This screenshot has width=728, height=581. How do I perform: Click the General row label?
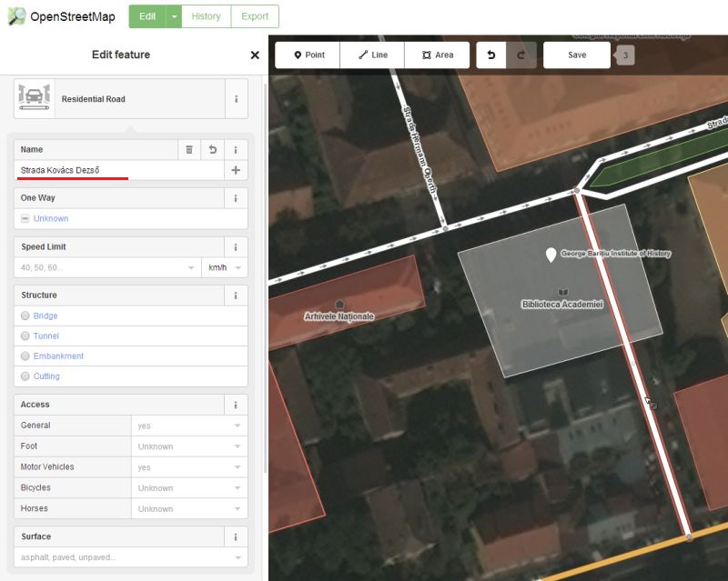tap(35, 426)
